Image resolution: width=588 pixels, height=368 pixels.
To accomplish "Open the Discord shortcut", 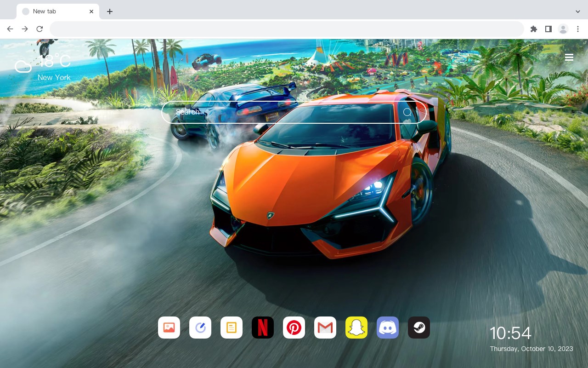I will pyautogui.click(x=388, y=328).
